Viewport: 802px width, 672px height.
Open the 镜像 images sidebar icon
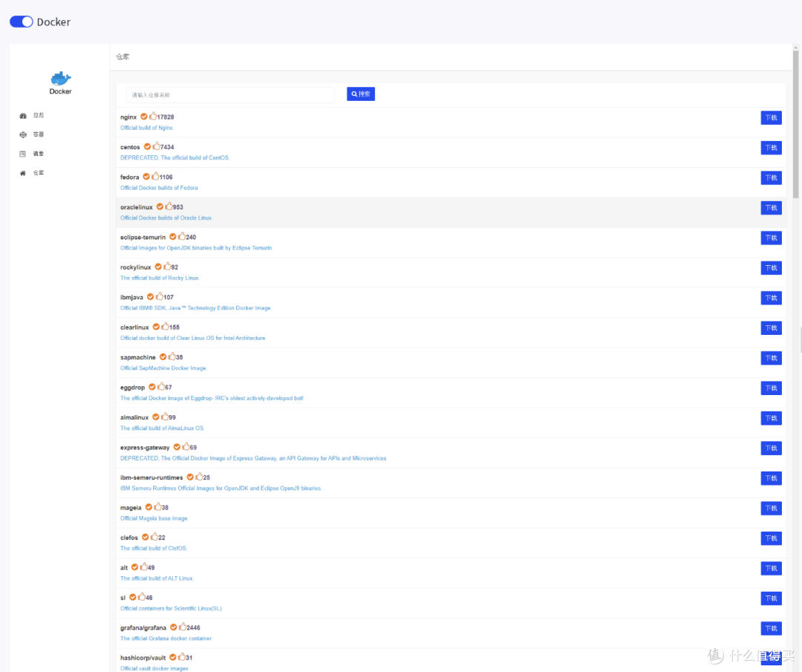click(22, 154)
